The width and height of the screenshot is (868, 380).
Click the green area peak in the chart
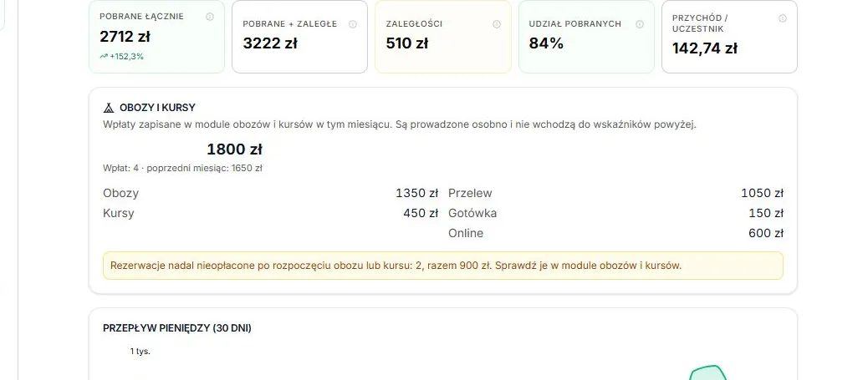[708, 371]
